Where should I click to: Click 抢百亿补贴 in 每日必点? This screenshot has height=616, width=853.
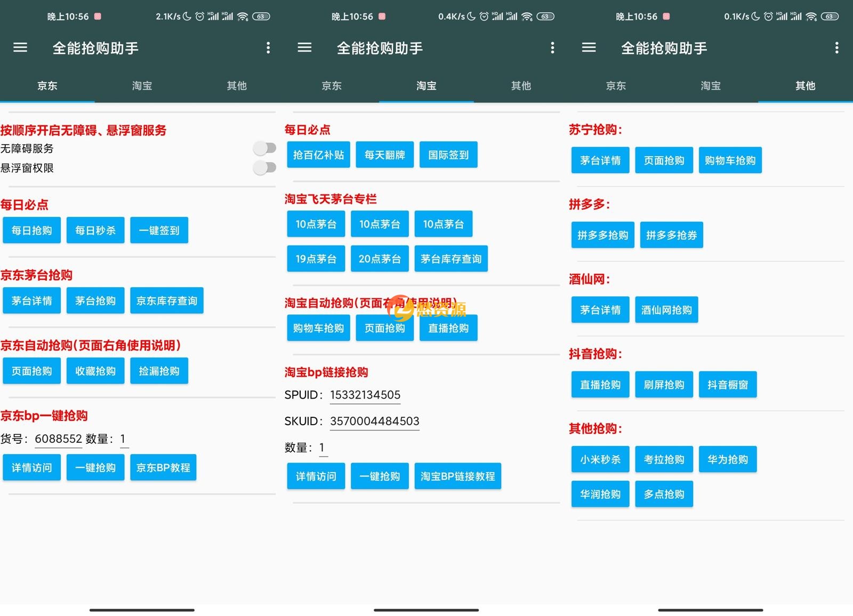click(x=318, y=155)
